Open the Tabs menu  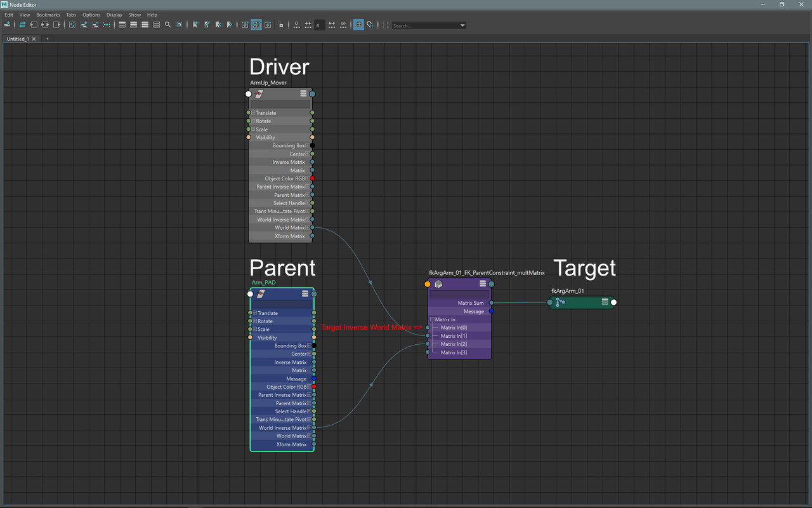tap(71, 15)
